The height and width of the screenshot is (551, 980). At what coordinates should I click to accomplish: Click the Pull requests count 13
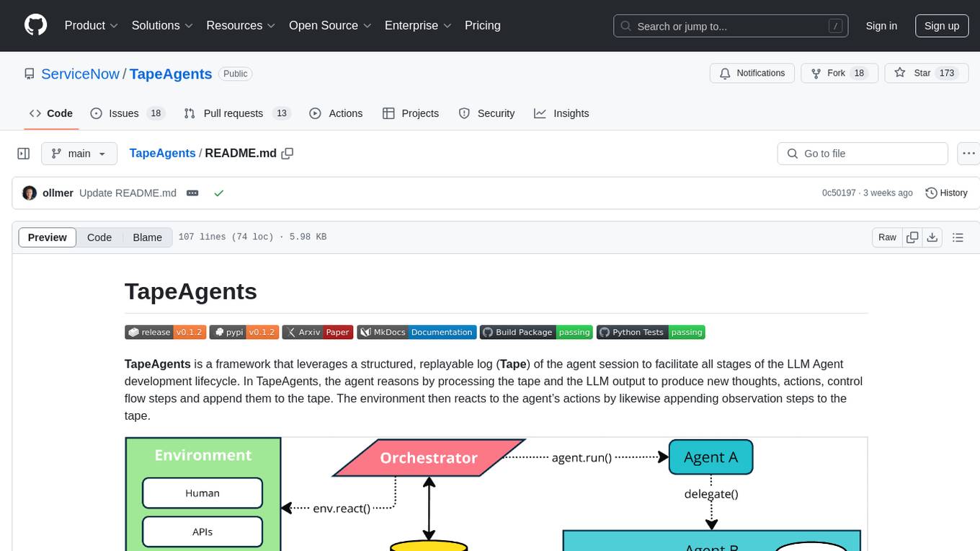point(282,113)
